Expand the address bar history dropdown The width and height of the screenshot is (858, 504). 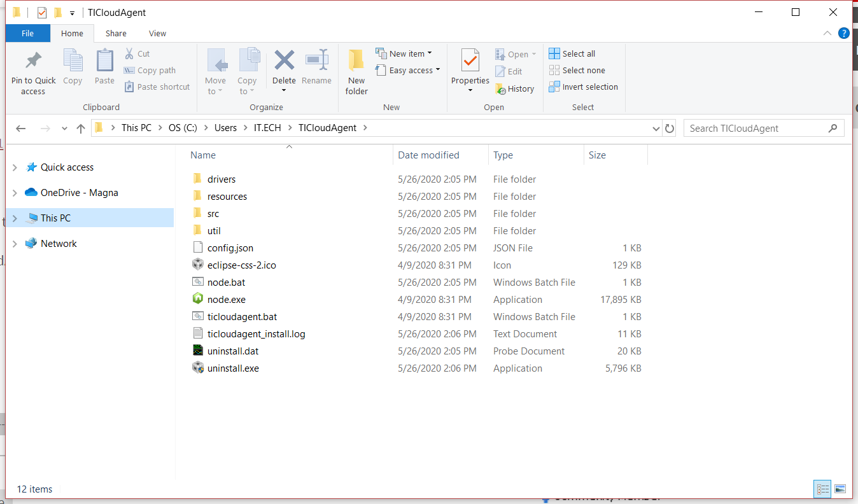coord(656,129)
